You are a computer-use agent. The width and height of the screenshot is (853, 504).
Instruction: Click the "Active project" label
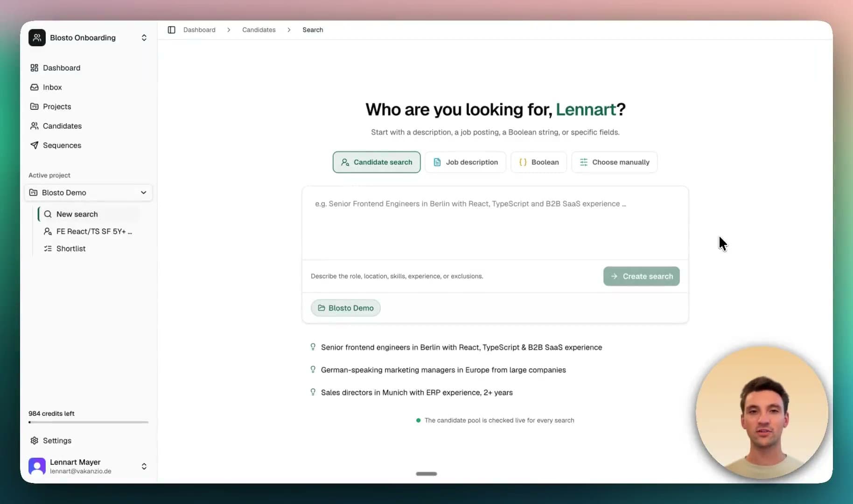[x=49, y=175]
